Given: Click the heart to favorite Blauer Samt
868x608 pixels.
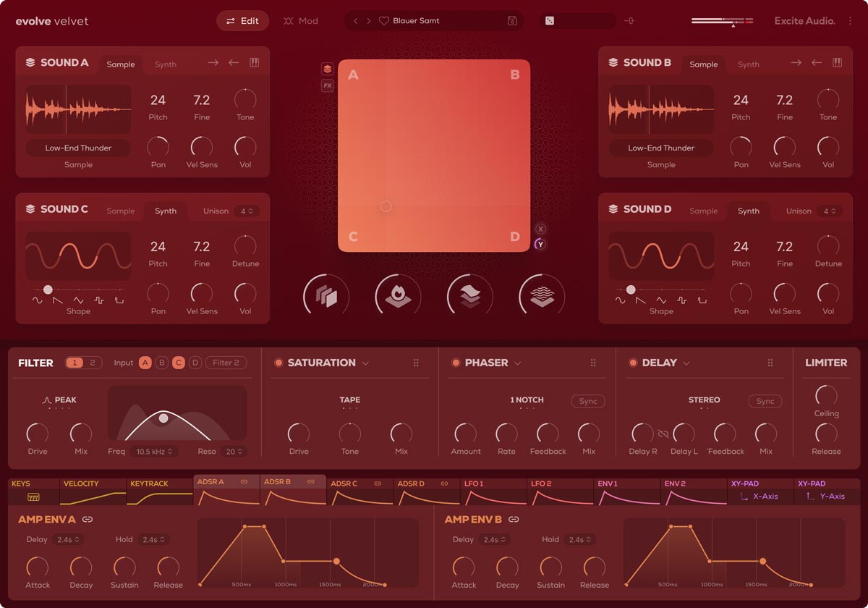Looking at the screenshot, I should (384, 20).
